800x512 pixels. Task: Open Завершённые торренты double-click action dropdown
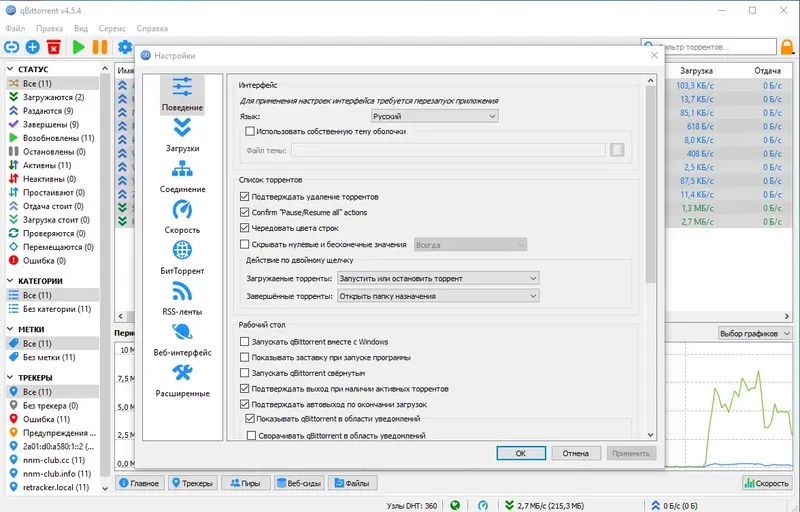pos(438,296)
